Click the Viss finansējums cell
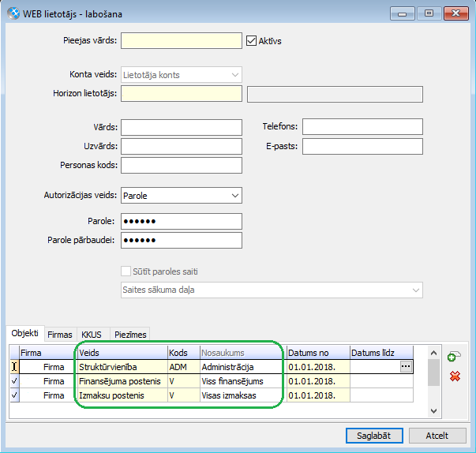 243,381
